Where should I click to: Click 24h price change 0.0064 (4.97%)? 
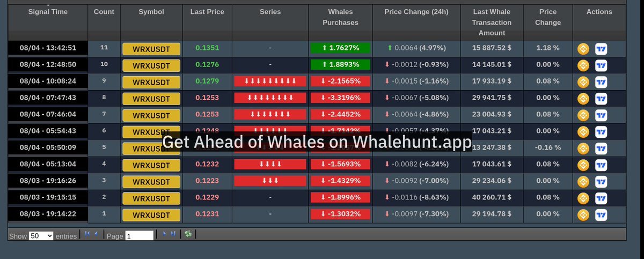[x=416, y=48]
